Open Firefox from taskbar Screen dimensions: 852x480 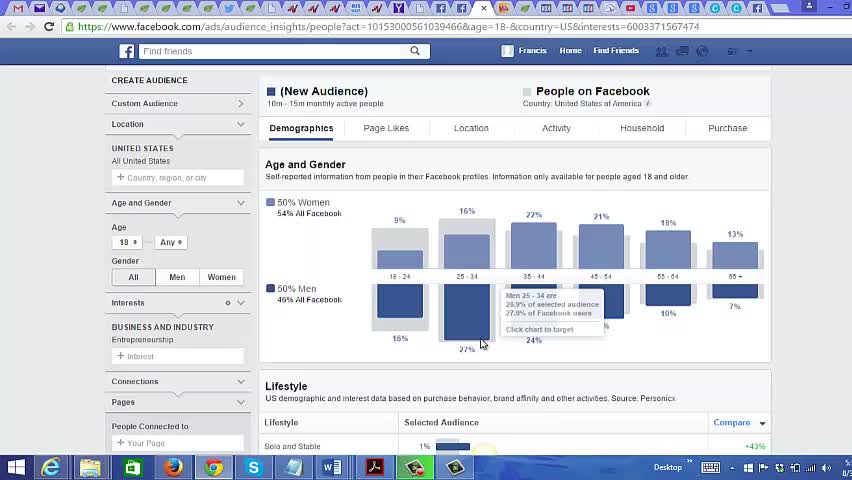click(x=173, y=467)
